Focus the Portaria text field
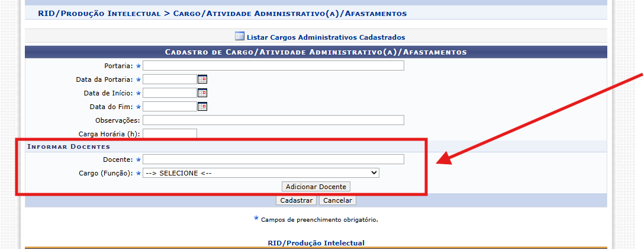The width and height of the screenshot is (644, 249). coord(273,66)
